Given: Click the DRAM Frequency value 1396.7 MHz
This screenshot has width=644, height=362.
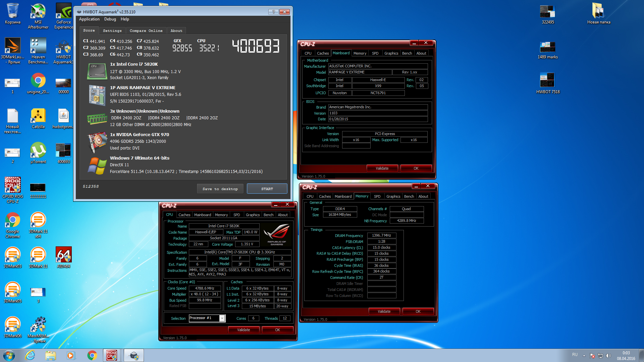Looking at the screenshot, I should click(x=381, y=235).
